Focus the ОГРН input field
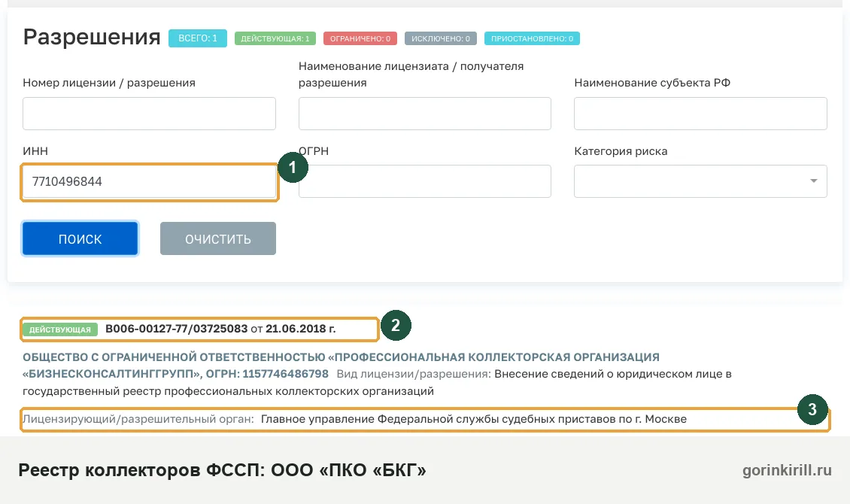 pos(425,181)
